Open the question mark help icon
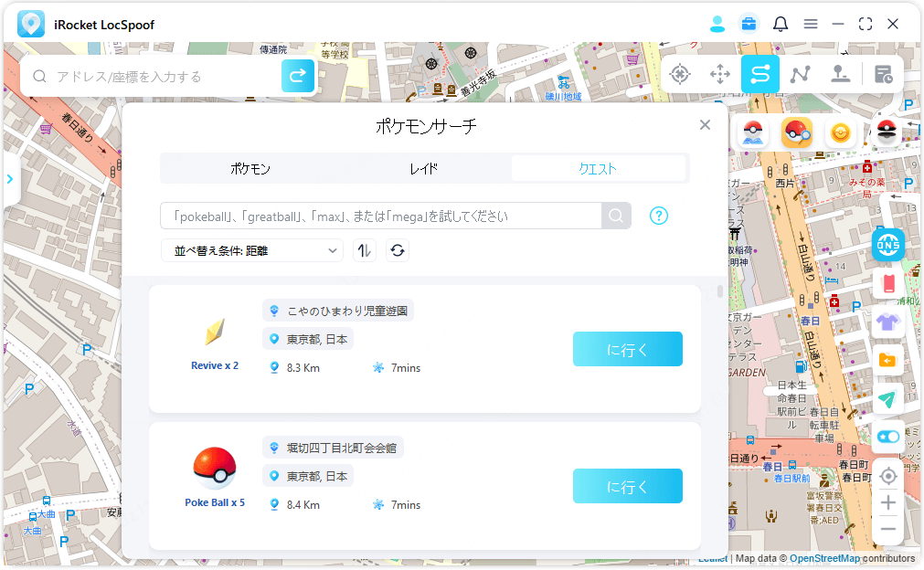This screenshot has width=924, height=570. pos(659,216)
